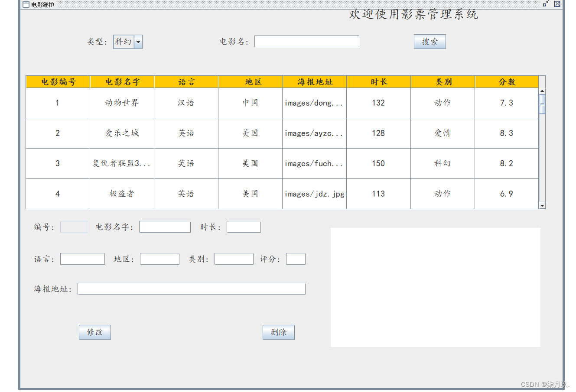Image resolution: width=576 pixels, height=392 pixels.
Task: Click the 电影名 search input field
Action: [x=306, y=42]
